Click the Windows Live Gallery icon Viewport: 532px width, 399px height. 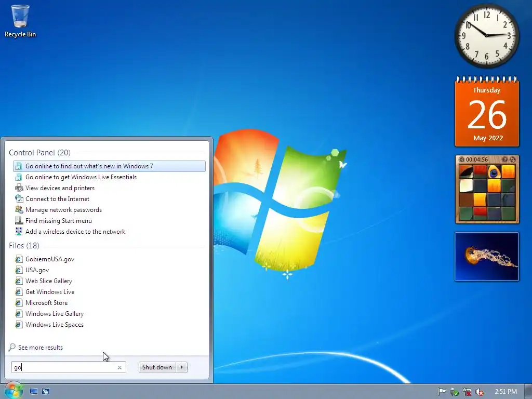pyautogui.click(x=19, y=313)
